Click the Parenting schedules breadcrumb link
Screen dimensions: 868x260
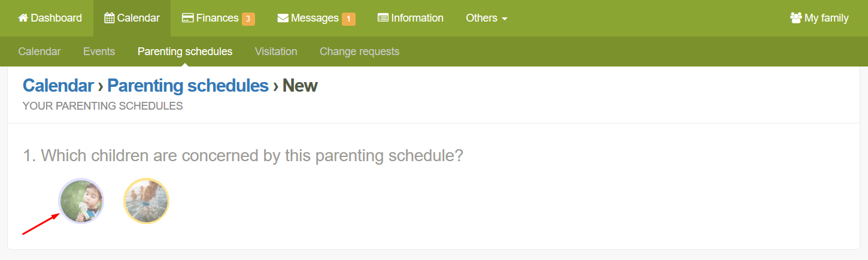[x=188, y=86]
